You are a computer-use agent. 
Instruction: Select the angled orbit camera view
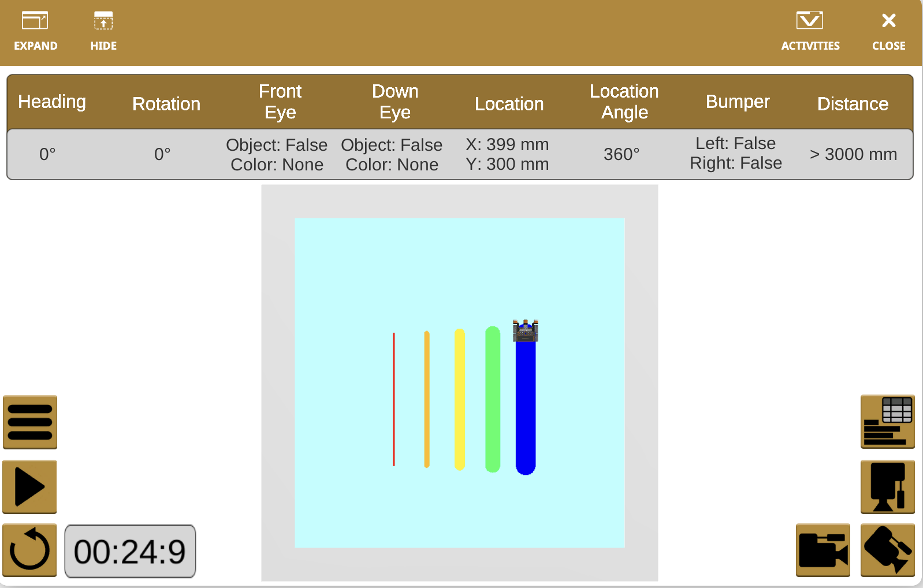pyautogui.click(x=887, y=550)
